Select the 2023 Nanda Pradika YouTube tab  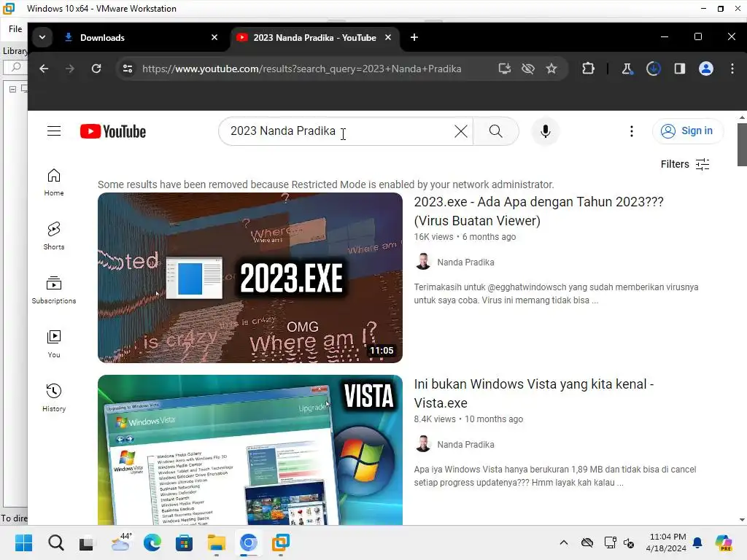click(x=314, y=38)
